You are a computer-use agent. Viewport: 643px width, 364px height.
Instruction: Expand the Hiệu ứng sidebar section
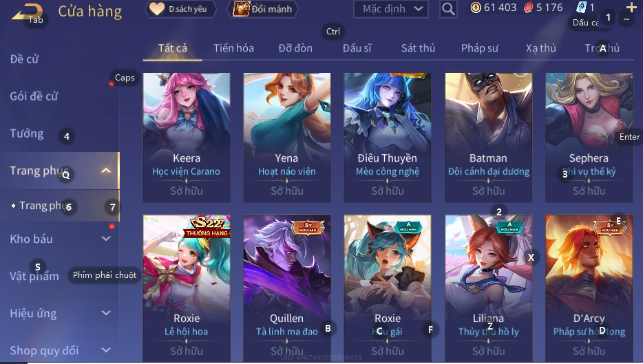point(106,313)
